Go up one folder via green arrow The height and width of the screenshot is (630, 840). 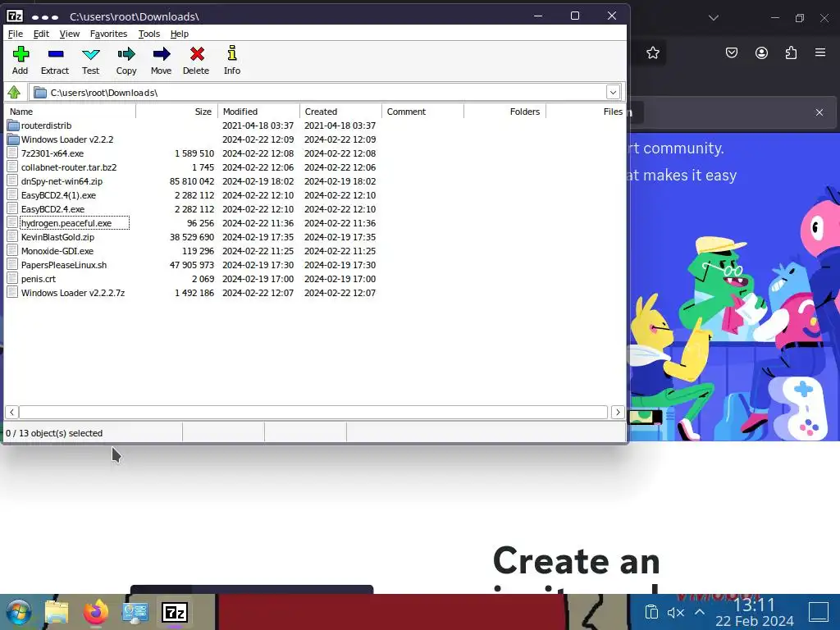click(14, 93)
